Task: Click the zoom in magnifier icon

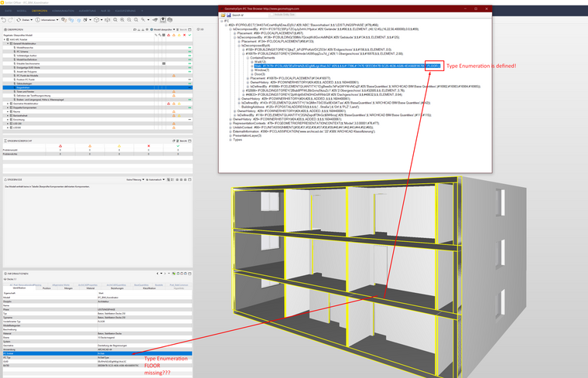Action: (122, 20)
